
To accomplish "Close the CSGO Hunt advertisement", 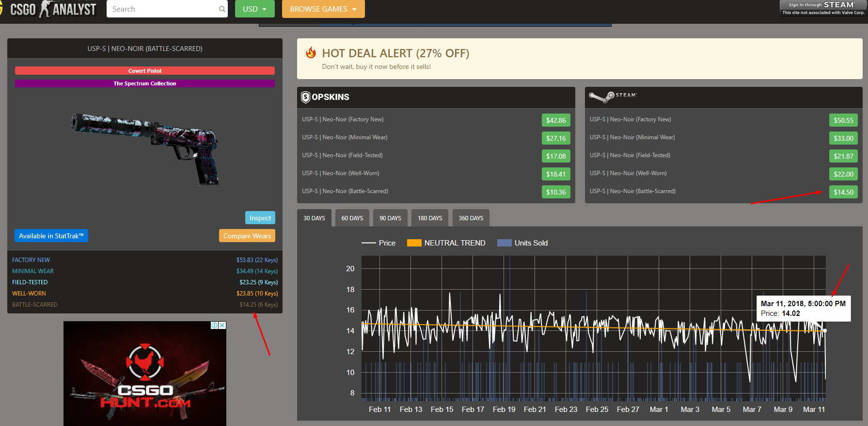I will click(222, 325).
